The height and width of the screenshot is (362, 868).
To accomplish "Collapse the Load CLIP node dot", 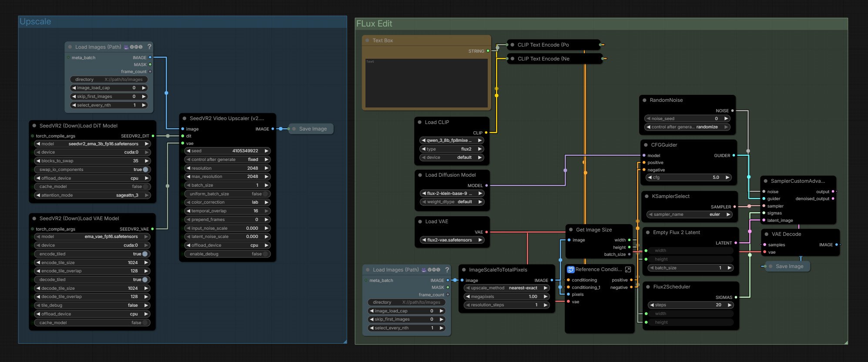I will (420, 122).
